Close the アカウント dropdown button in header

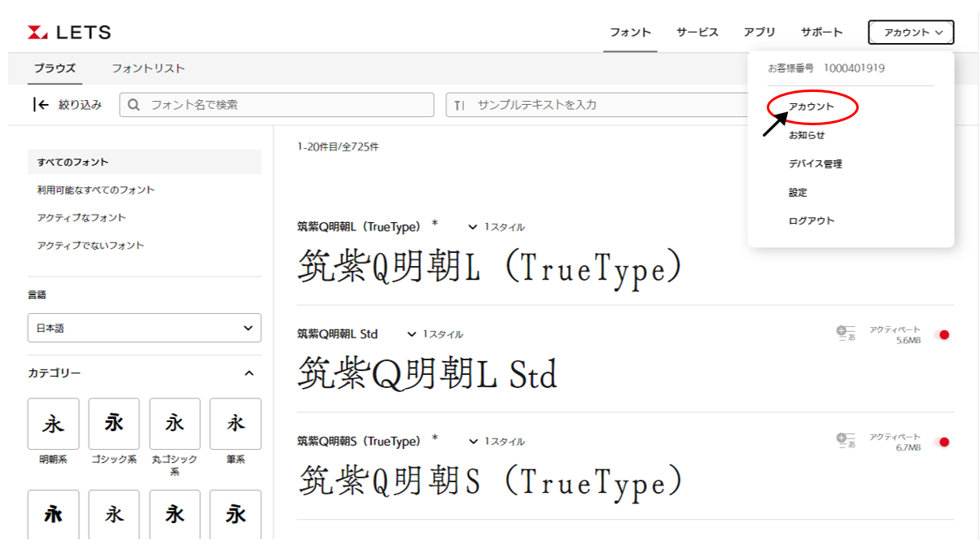coord(911,33)
